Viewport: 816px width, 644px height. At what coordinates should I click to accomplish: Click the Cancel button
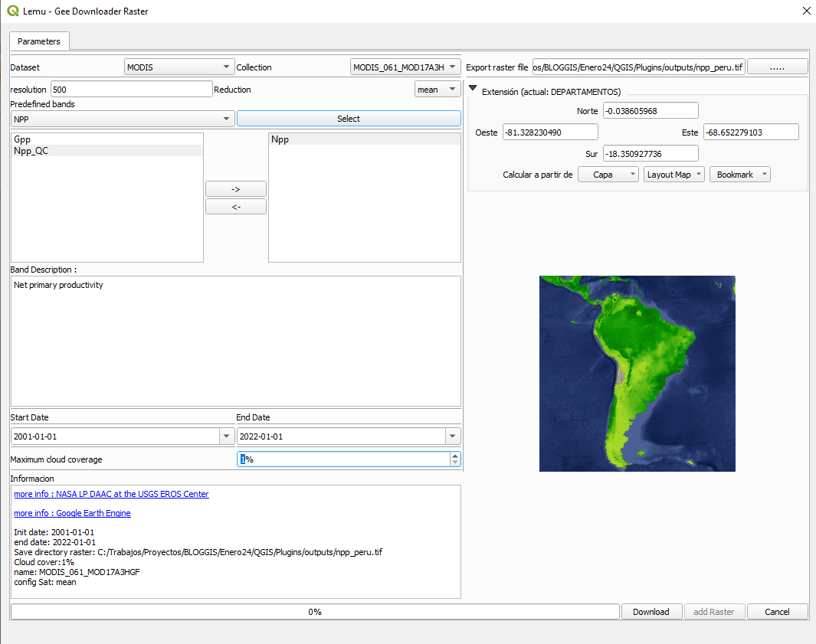[x=777, y=612]
